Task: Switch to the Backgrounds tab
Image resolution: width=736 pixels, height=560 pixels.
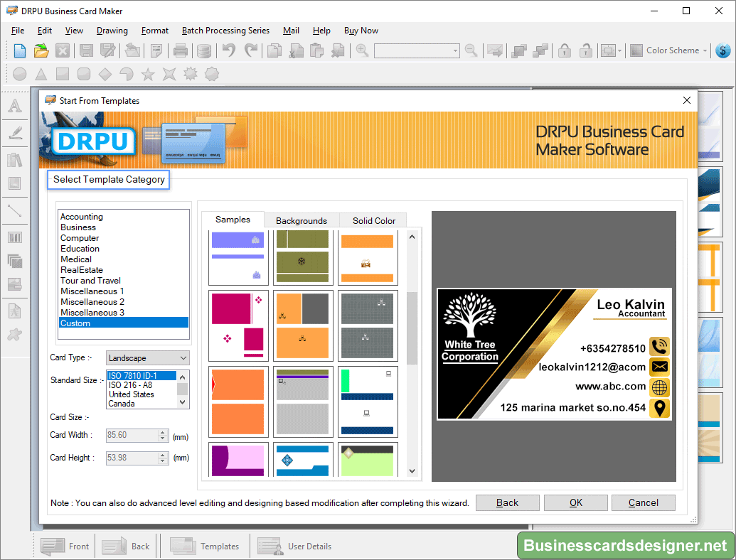Action: pyautogui.click(x=302, y=220)
